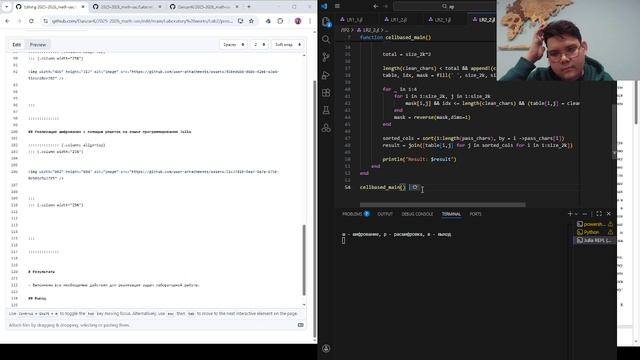
Task: Close the terminal panel
Action: tap(609, 213)
